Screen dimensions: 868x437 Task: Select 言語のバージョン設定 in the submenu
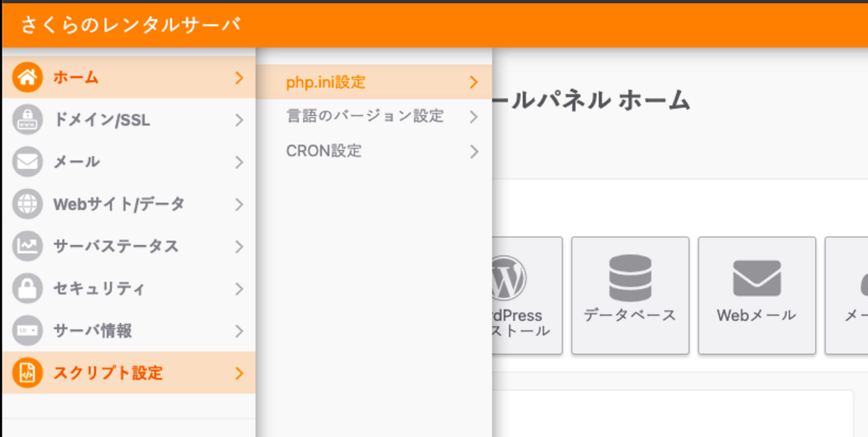pyautogui.click(x=374, y=116)
